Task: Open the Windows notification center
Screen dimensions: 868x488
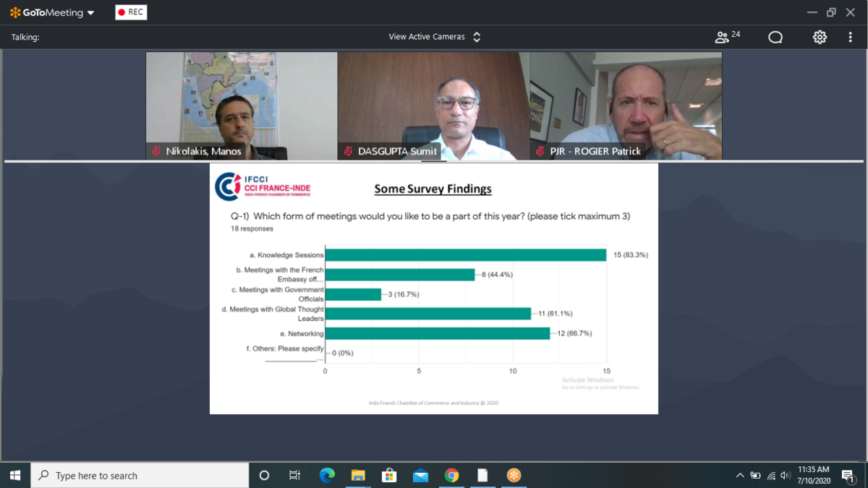Action: click(848, 475)
